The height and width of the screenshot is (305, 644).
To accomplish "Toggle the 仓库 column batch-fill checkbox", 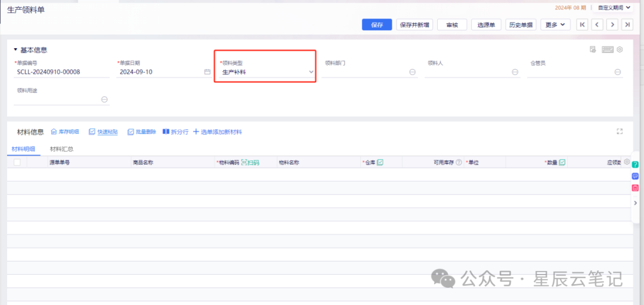I will coord(380,163).
